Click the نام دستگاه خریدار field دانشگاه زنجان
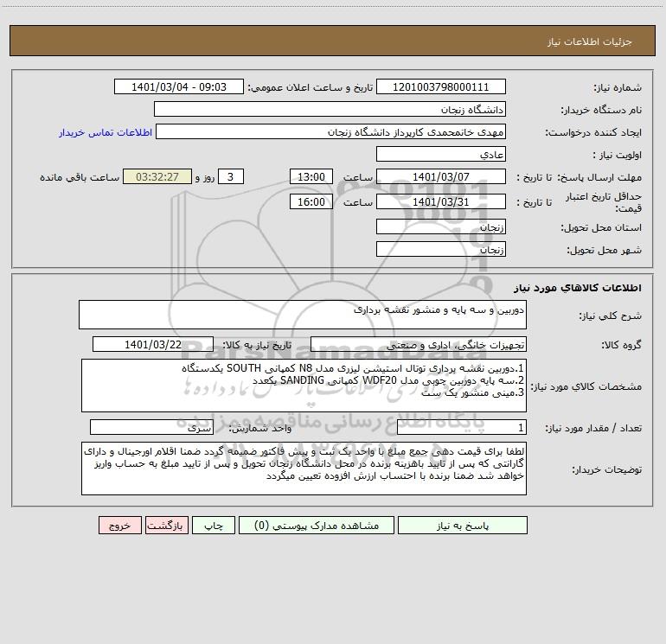The image size is (666, 644). point(330,109)
